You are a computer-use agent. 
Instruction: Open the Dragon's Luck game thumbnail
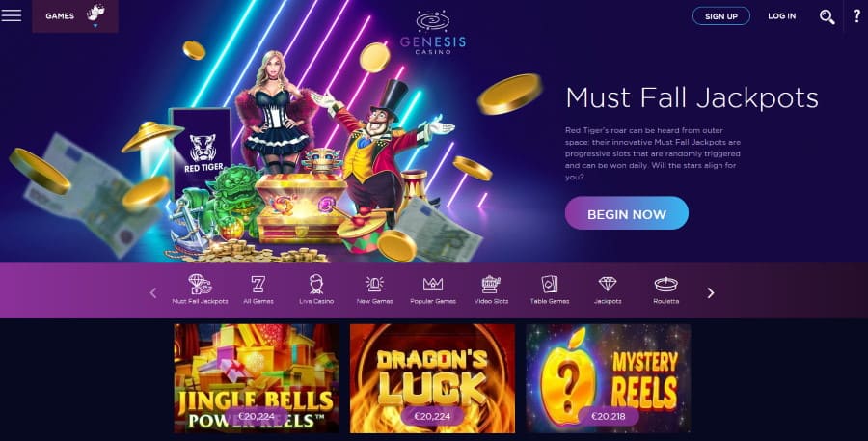432,378
